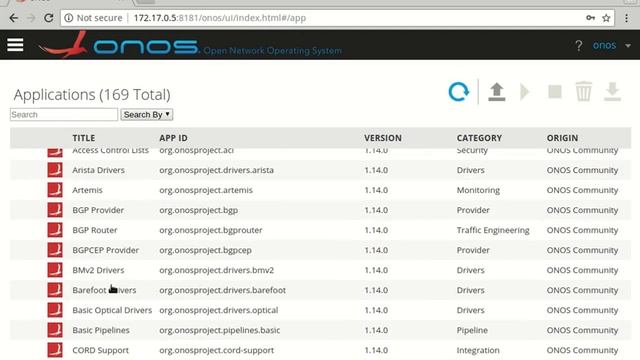Click the Pipeline category cell
The height and width of the screenshot is (360, 640).
[472, 330]
